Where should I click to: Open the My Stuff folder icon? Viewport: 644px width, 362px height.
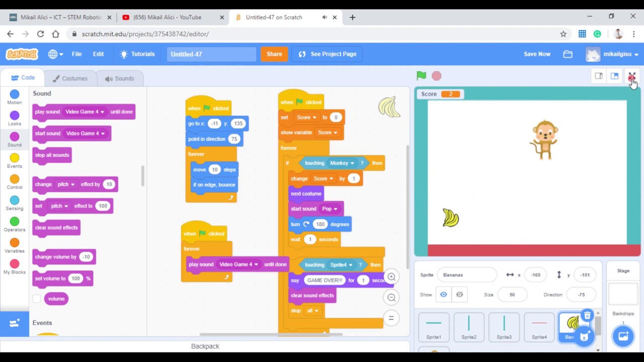[568, 54]
